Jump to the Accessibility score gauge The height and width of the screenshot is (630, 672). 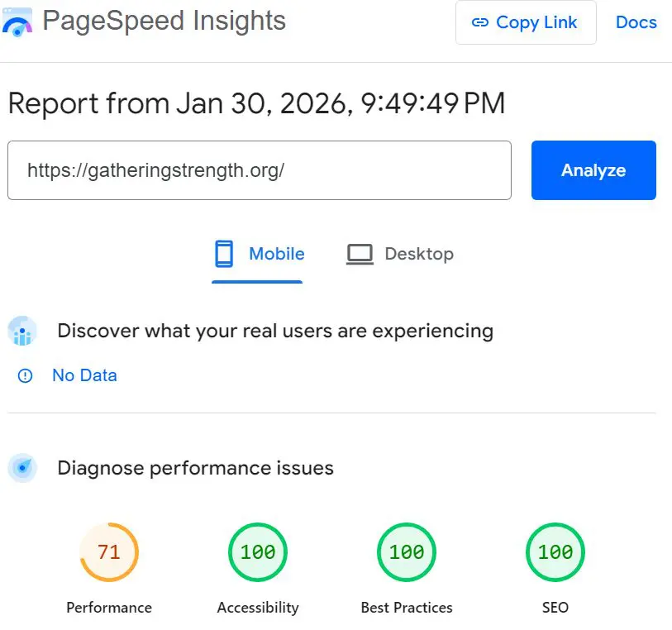pyautogui.click(x=258, y=552)
